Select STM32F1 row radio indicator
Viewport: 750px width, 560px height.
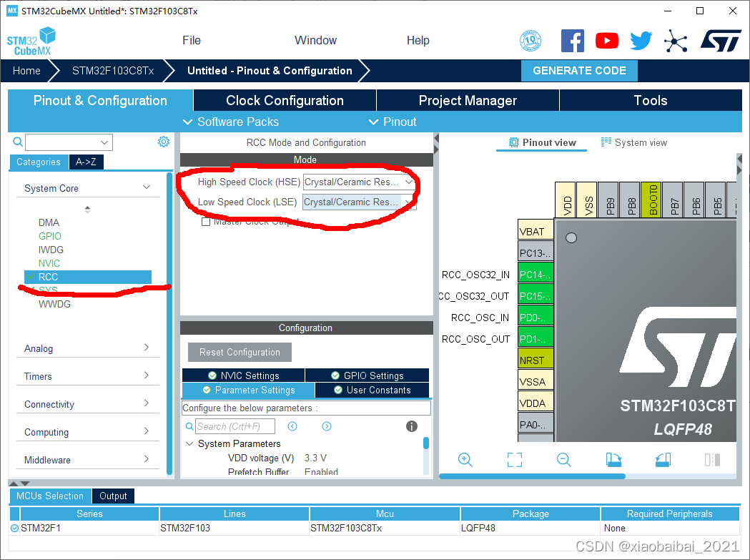coord(14,528)
